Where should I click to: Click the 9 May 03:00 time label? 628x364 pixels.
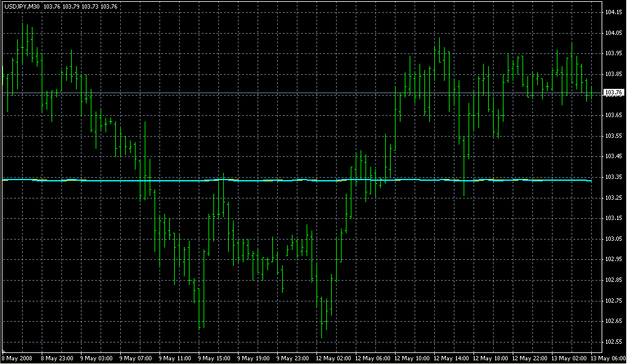(x=96, y=358)
